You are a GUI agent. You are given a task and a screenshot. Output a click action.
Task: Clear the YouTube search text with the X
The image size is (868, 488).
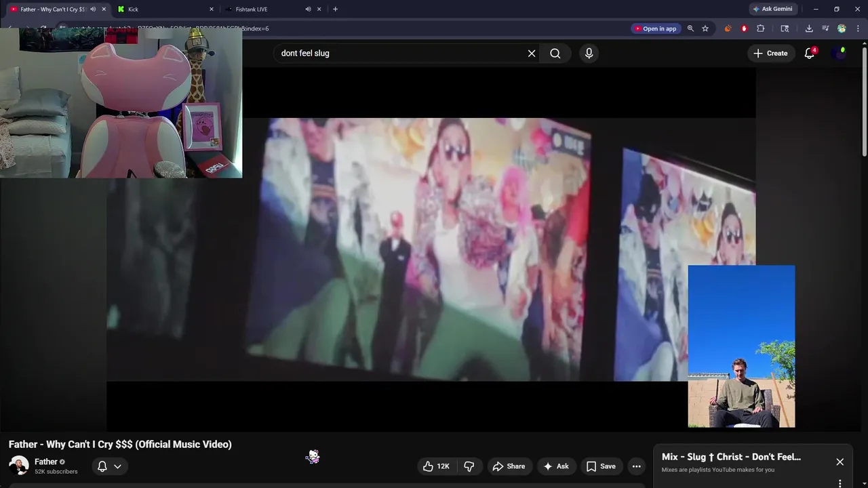(532, 53)
